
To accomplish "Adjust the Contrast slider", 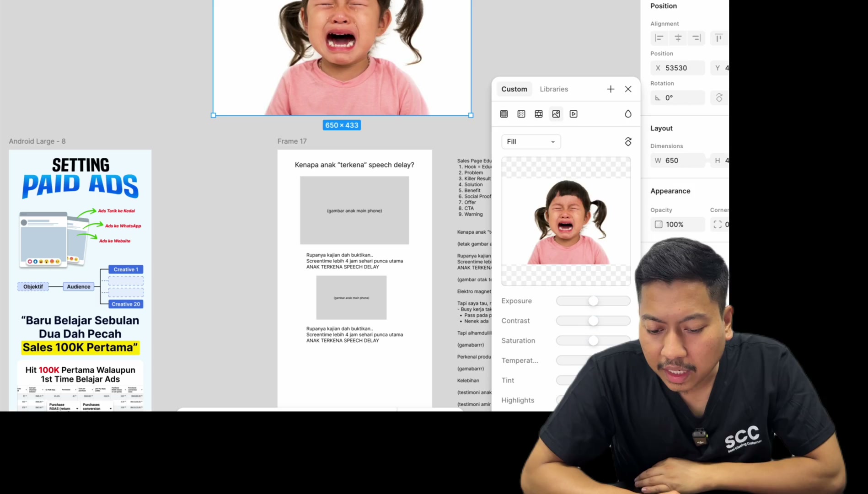I will coord(593,321).
